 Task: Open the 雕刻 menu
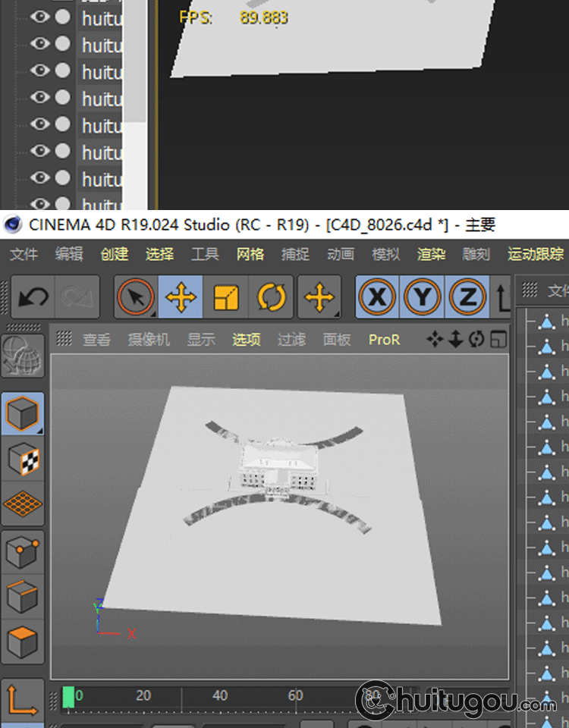coord(476,254)
